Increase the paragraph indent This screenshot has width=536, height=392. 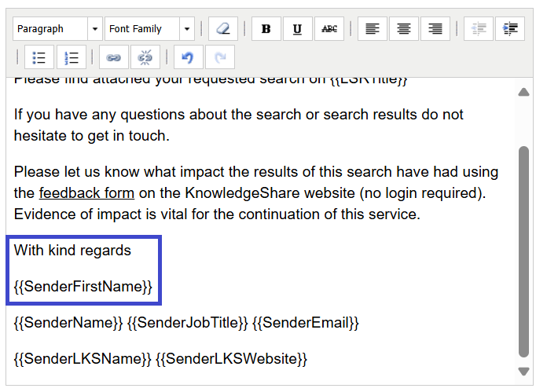click(510, 29)
